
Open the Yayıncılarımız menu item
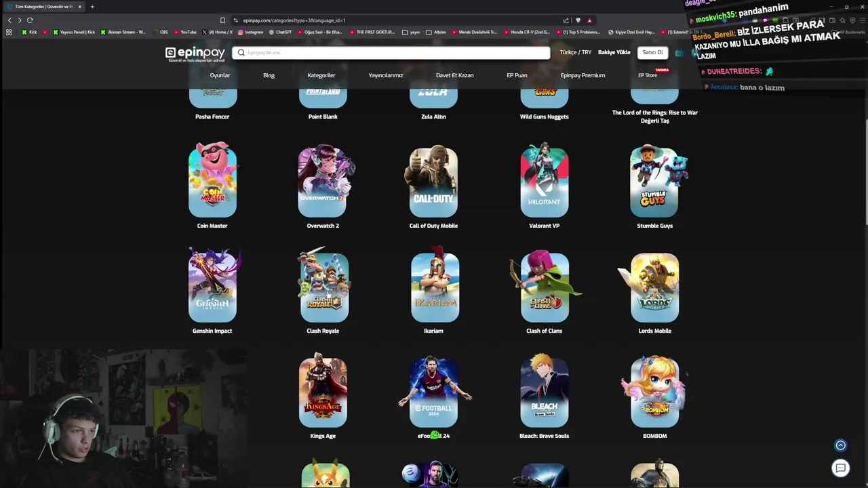tap(386, 75)
